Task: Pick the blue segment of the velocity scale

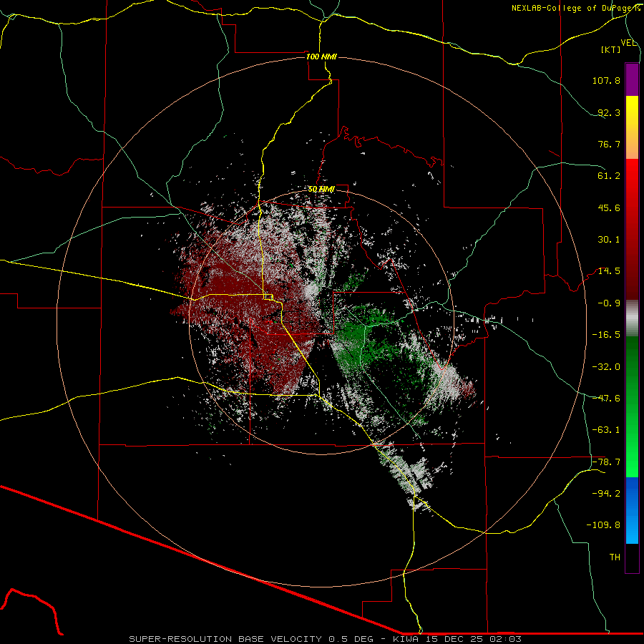Action: (632, 510)
